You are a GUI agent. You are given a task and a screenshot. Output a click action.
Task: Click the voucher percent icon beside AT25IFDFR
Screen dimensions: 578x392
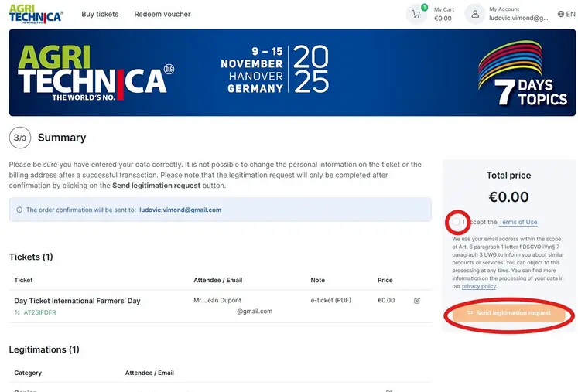click(x=17, y=313)
